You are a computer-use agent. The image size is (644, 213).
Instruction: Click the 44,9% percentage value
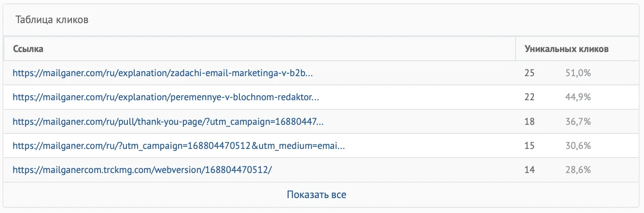tap(578, 97)
